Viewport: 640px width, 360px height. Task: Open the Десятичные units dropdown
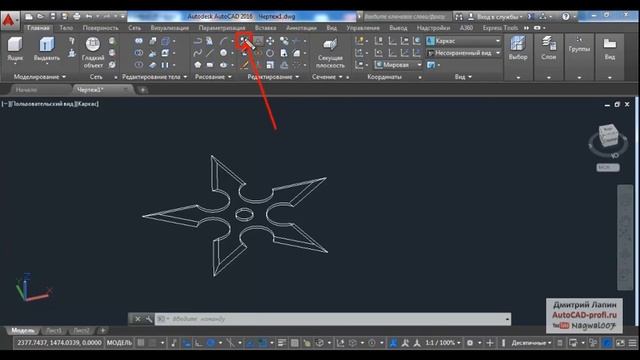click(x=531, y=343)
